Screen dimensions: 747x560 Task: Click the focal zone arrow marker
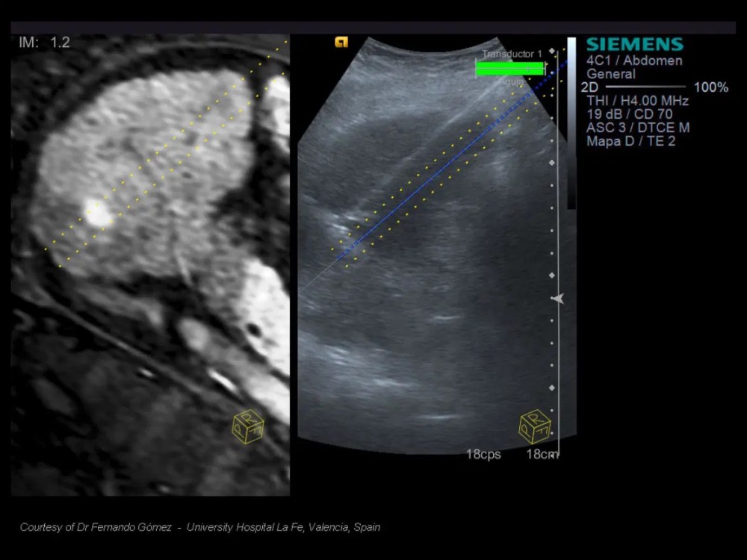557,299
